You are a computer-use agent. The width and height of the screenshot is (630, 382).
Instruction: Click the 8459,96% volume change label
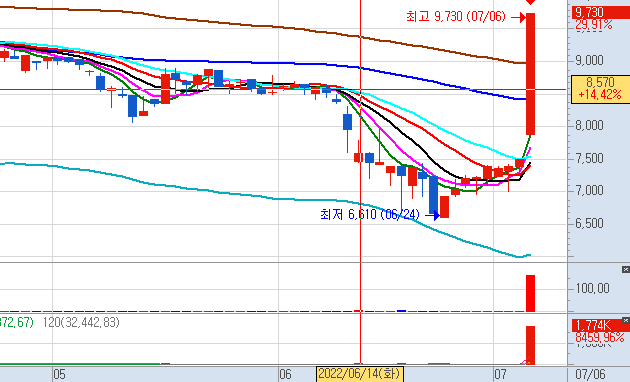pyautogui.click(x=599, y=337)
